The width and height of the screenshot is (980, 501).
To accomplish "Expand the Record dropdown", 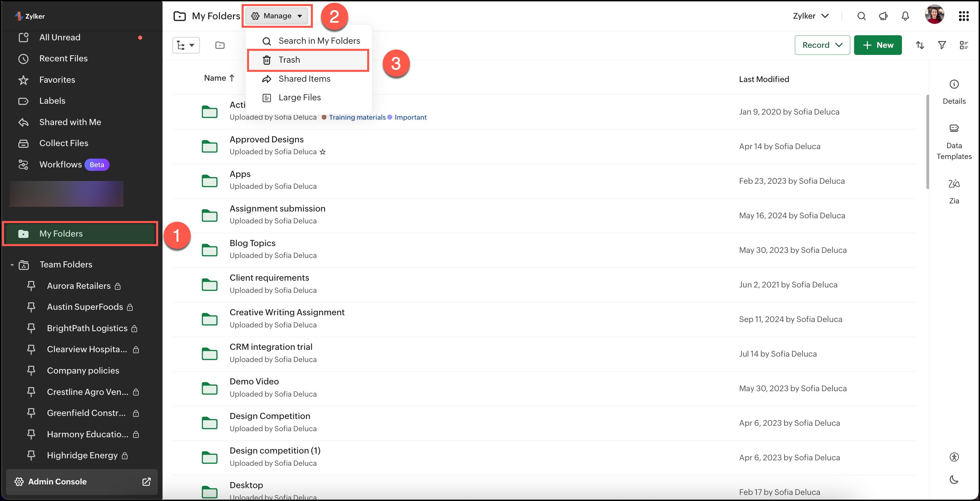I will coord(822,45).
